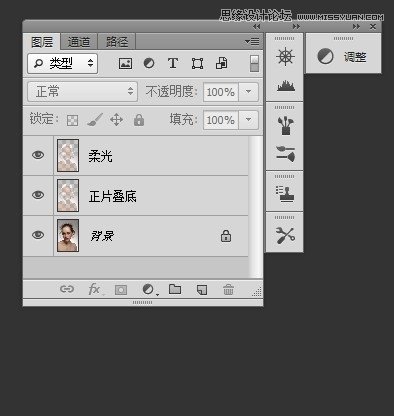Open the Tool Presets wrench panel icon
394x416 pixels.
[285, 235]
